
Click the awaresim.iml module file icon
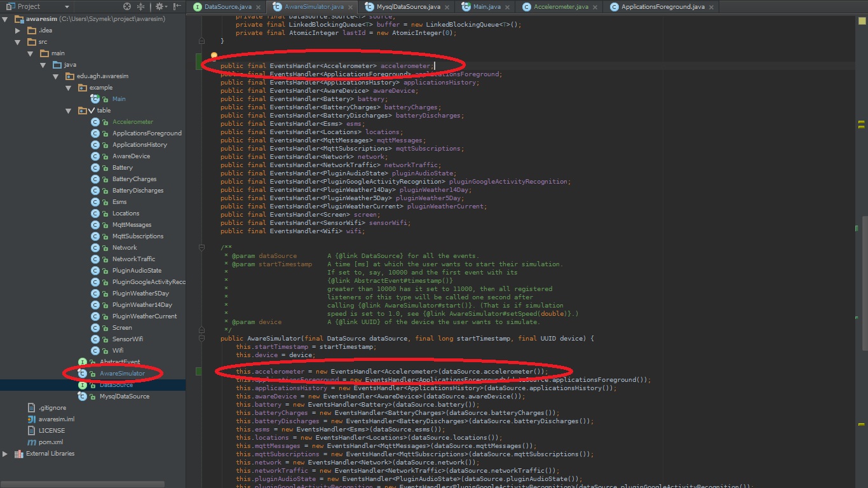click(32, 419)
